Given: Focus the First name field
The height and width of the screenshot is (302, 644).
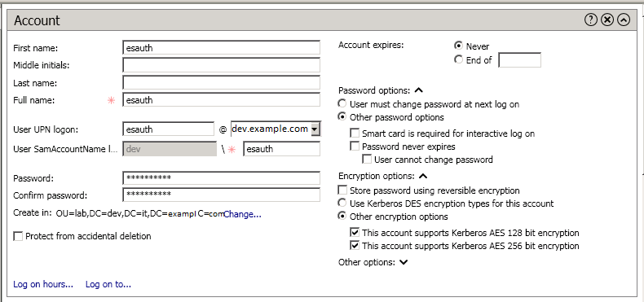Looking at the screenshot, I should tap(222, 47).
